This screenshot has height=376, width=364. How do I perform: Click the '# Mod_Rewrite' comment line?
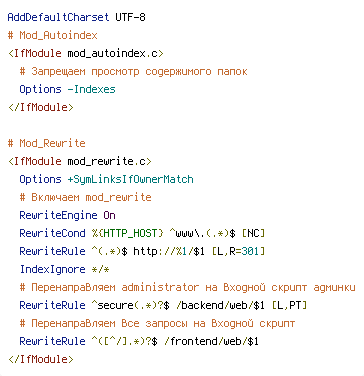pyautogui.click(x=46, y=143)
